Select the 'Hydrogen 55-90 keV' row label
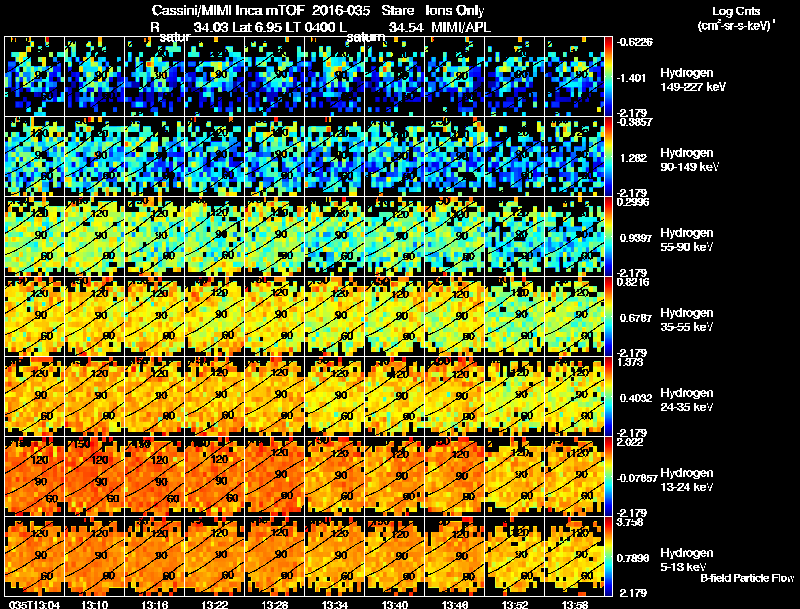The image size is (800, 609). click(687, 240)
